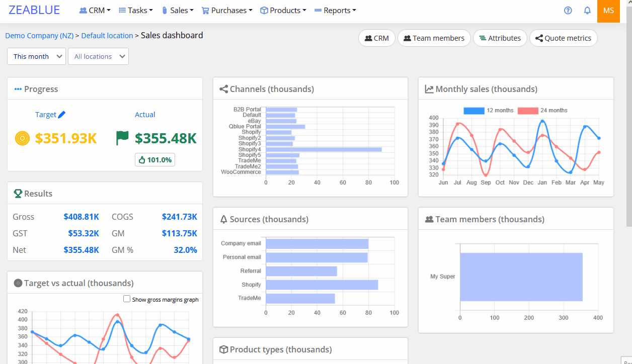Click the Referral bar in Sources chart

[301, 271]
